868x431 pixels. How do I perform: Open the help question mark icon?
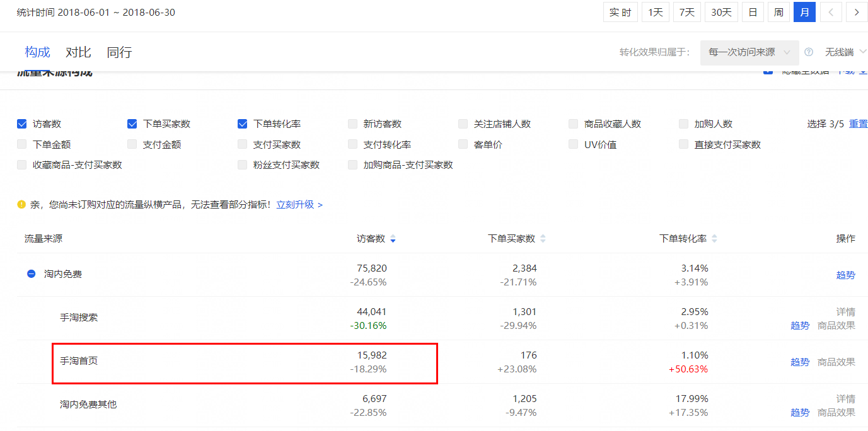click(x=808, y=52)
